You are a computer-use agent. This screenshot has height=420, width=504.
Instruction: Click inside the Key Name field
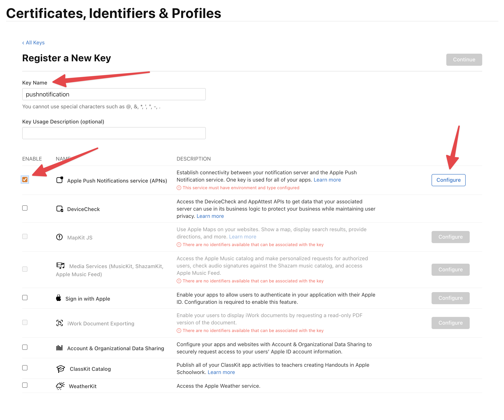(114, 94)
